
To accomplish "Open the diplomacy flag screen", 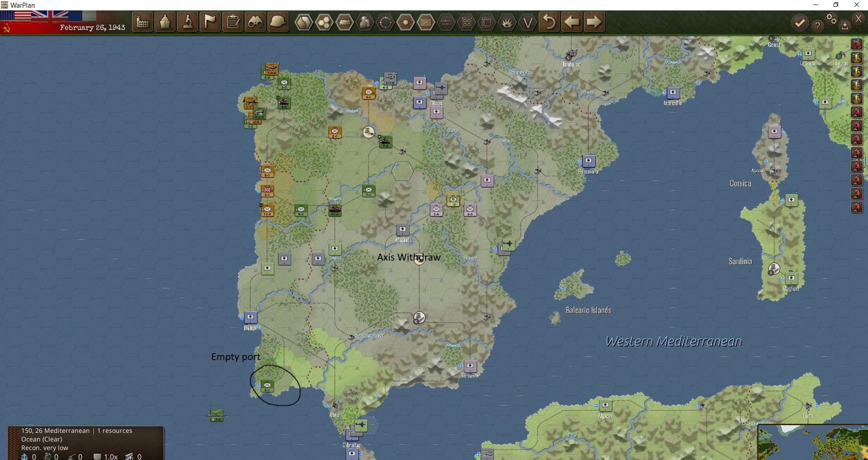I will click(210, 22).
